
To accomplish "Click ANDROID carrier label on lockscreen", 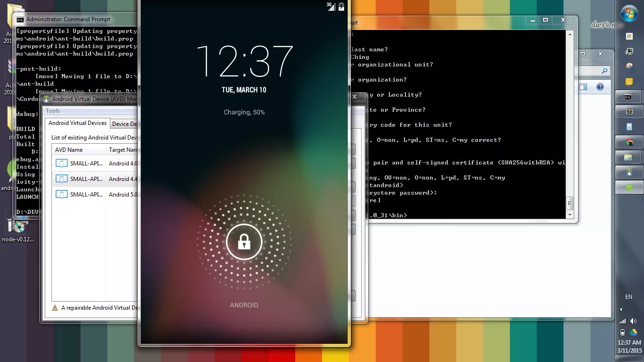I will (x=244, y=305).
